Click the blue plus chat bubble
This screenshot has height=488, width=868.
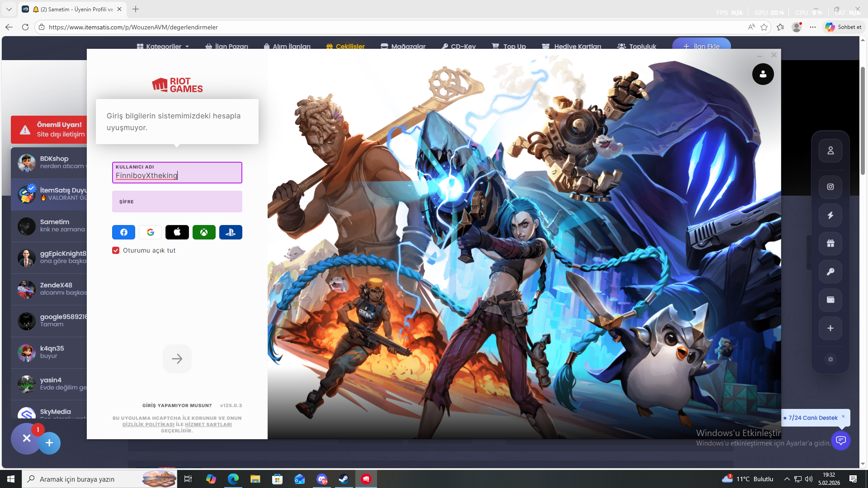(x=49, y=443)
